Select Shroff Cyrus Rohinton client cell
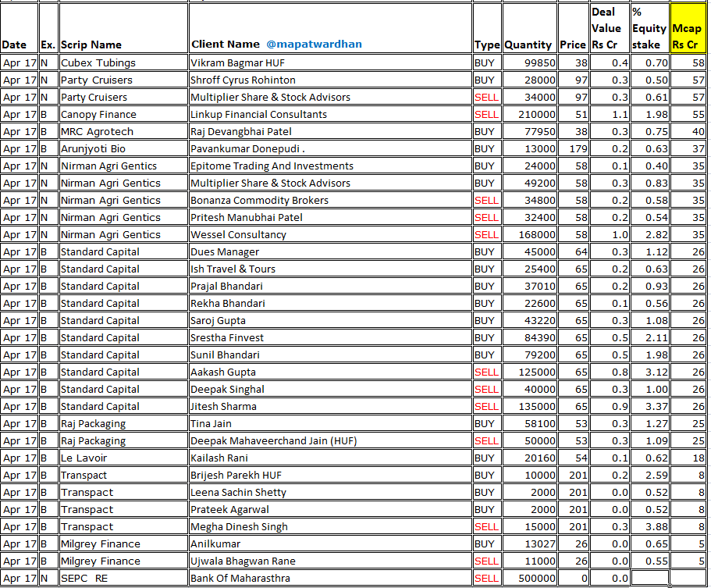Screen dimensions: 711x588 click(x=330, y=80)
